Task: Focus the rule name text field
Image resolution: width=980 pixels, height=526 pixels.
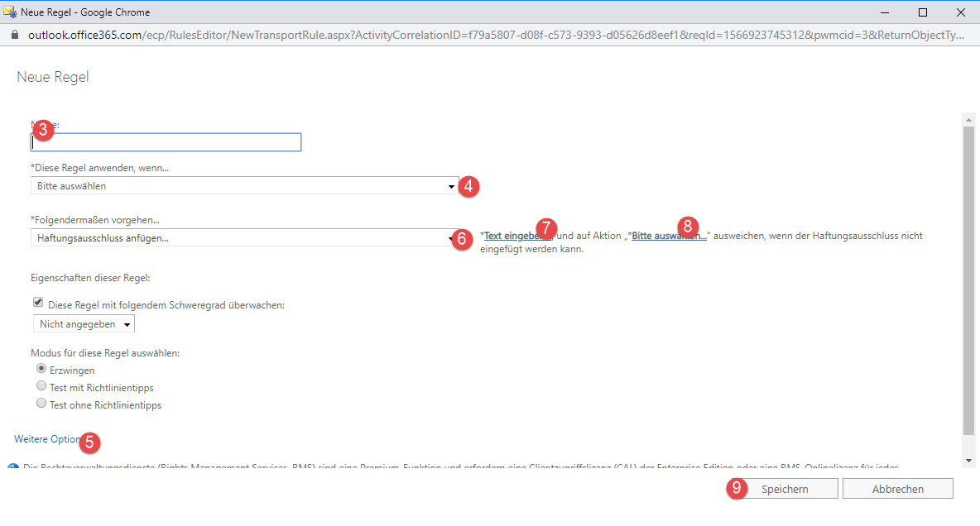Action: point(166,142)
